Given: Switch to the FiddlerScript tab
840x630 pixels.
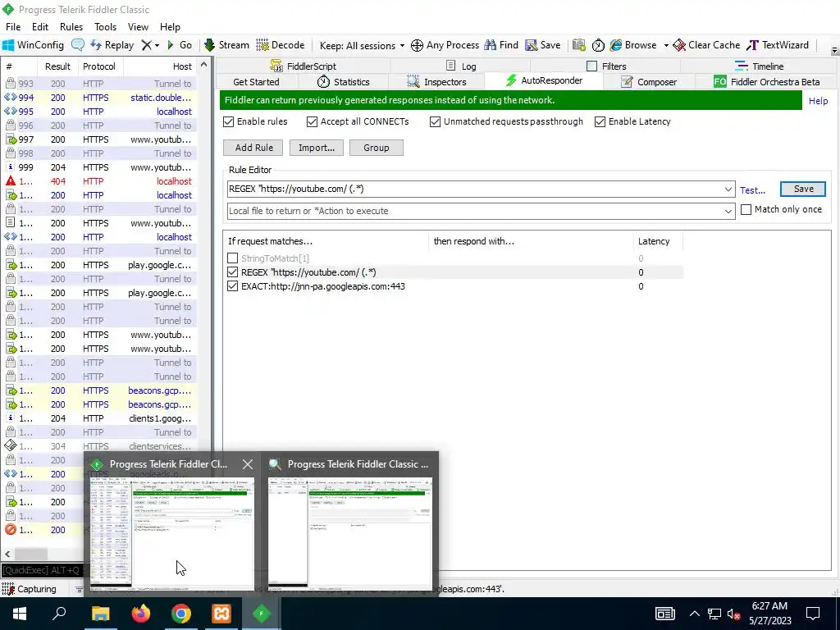Looking at the screenshot, I should (x=304, y=66).
